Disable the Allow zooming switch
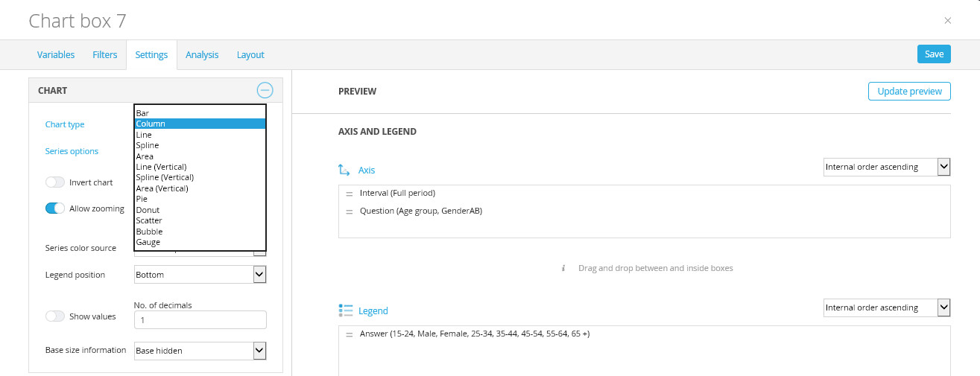 [55, 208]
